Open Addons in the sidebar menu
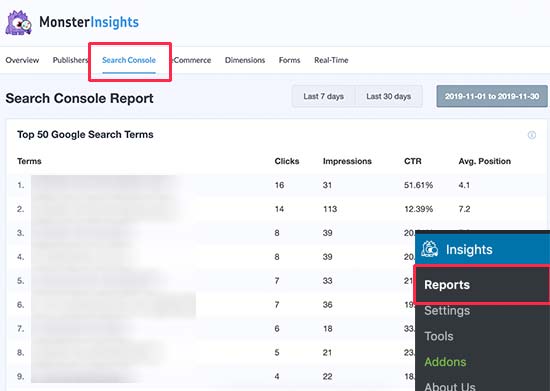Viewport: 550px width, 391px height. 445,362
